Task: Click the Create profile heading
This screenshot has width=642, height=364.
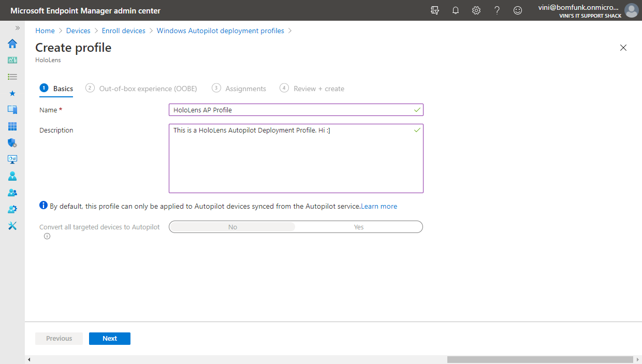Action: click(x=73, y=48)
